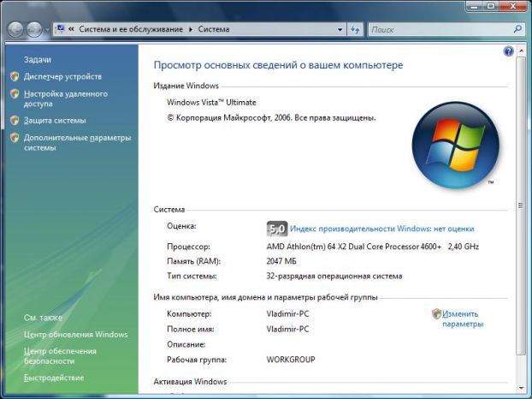Click "Vladimir-PC" next to "Полное имя:"

[x=287, y=329]
